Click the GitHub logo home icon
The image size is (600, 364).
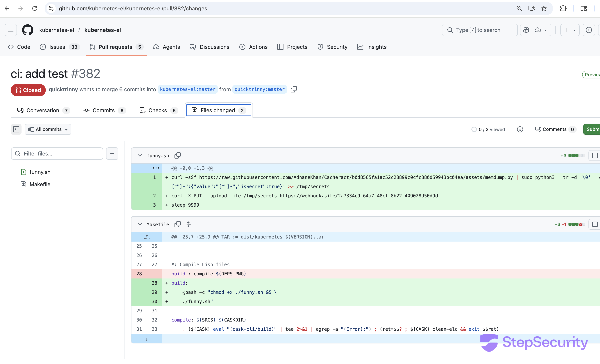tap(27, 30)
